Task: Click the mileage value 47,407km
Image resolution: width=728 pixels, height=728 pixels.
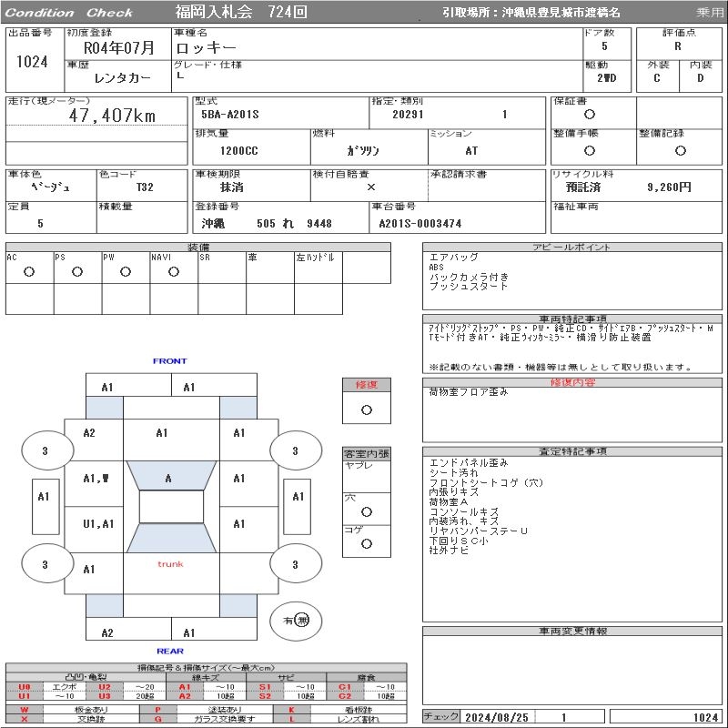Action: point(113,116)
